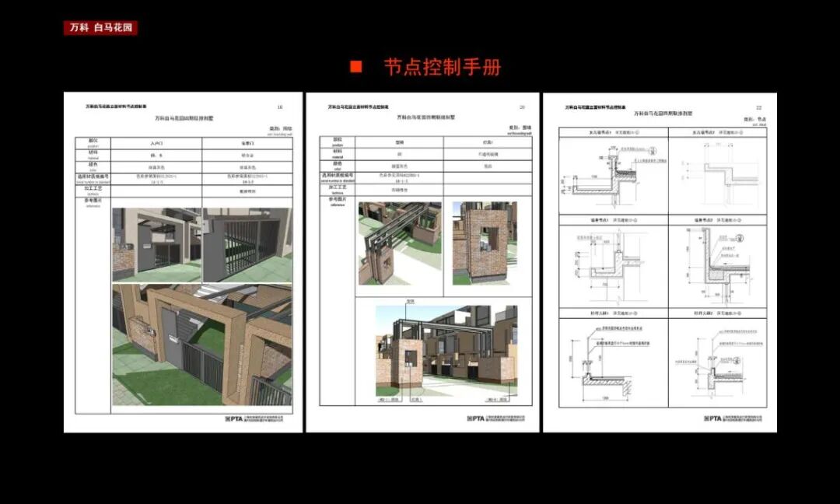Click the PTA logo on the middle page footer

475,418
